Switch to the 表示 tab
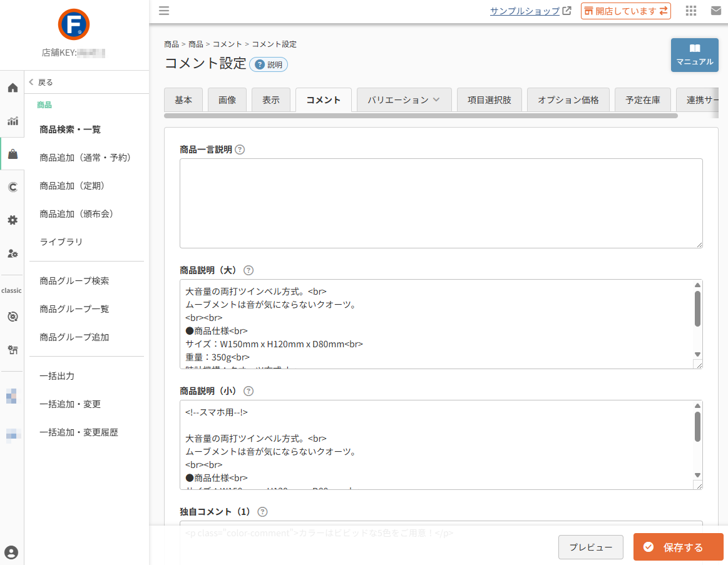The width and height of the screenshot is (728, 565). (x=270, y=100)
